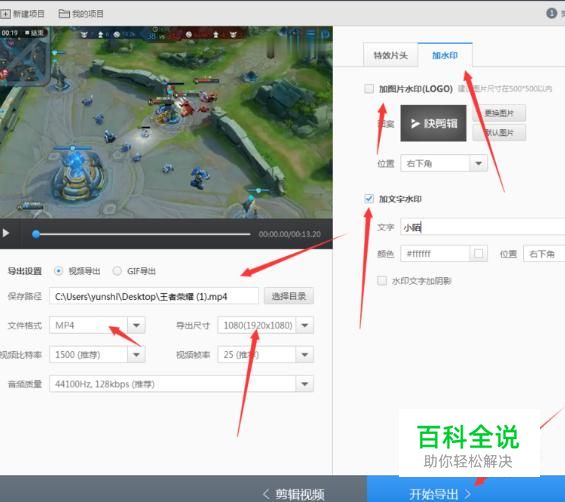
Task: Click the video preview area
Action: [166, 122]
